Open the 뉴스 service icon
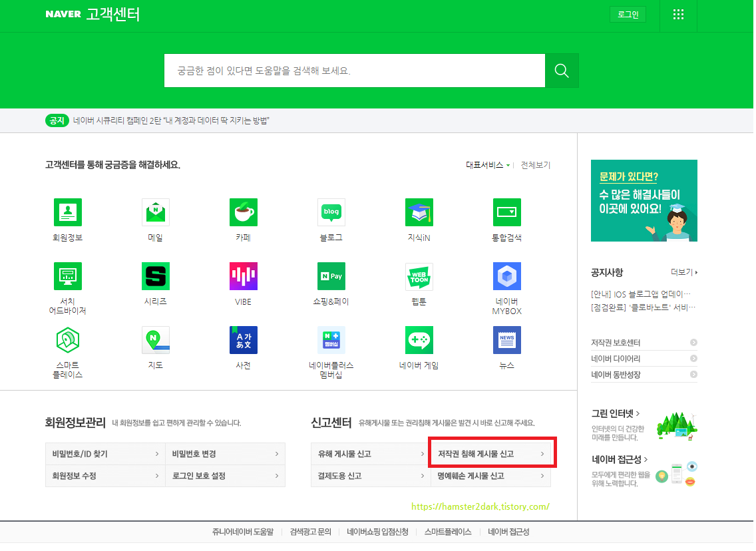Image resolution: width=756 pixels, height=551 pixels. coord(506,341)
